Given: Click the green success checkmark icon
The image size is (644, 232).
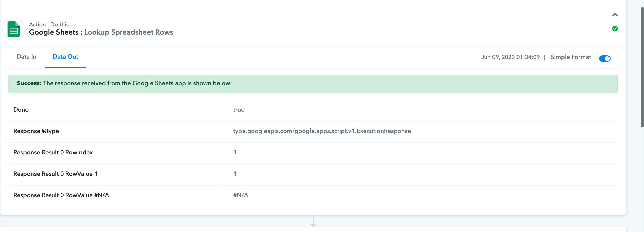Looking at the screenshot, I should (615, 29).
